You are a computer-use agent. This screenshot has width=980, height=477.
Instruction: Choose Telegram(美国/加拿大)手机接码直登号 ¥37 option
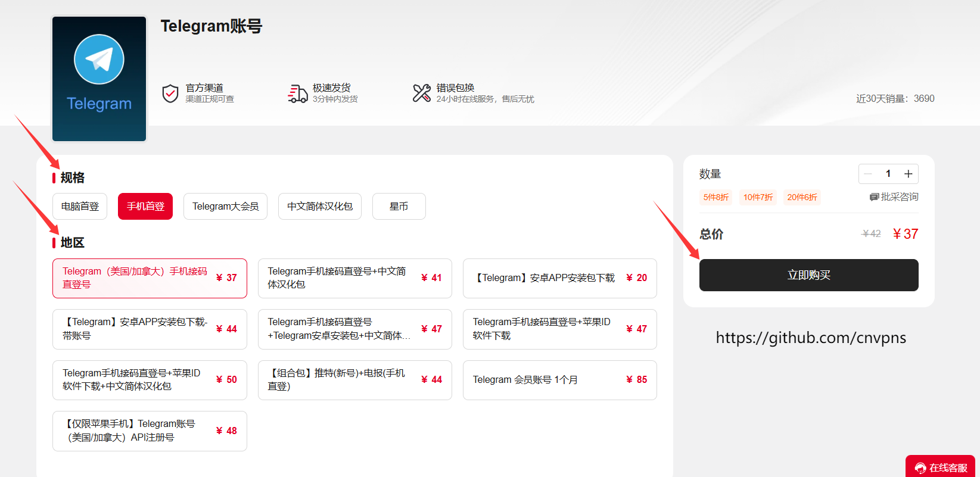[x=150, y=278]
